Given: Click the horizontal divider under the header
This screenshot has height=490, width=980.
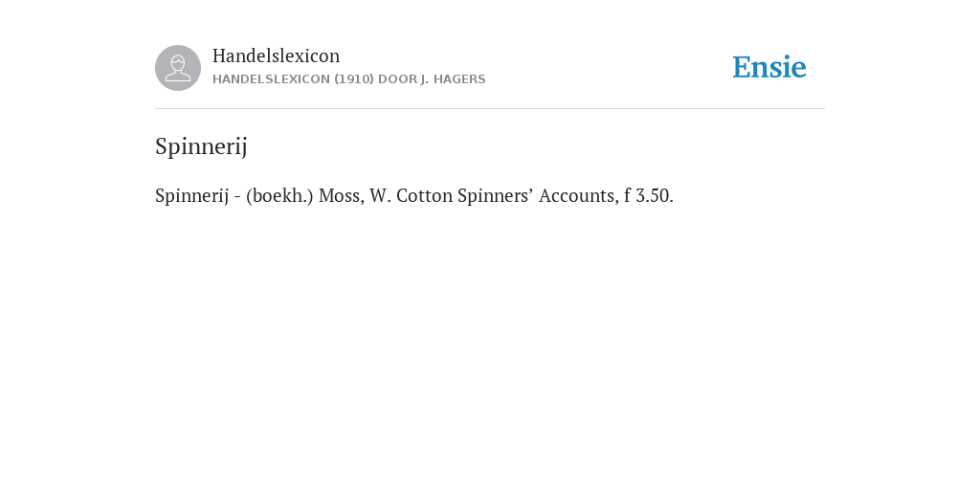Looking at the screenshot, I should click(x=490, y=109).
